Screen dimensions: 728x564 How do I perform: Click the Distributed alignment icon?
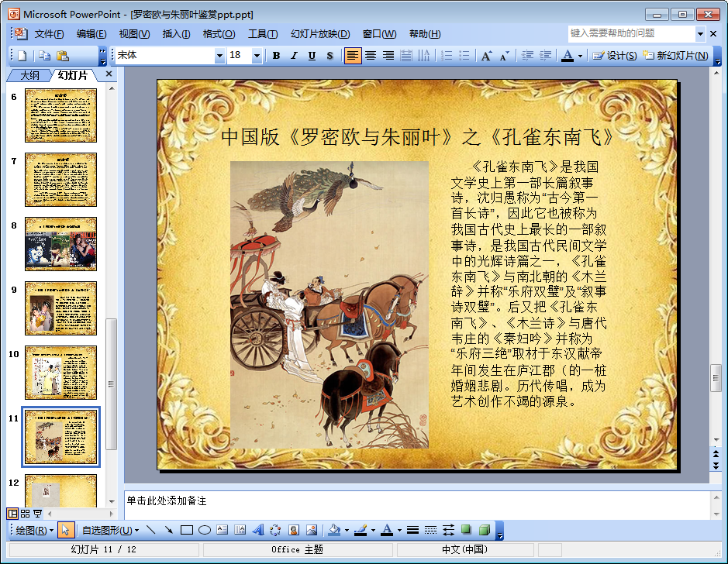point(405,56)
